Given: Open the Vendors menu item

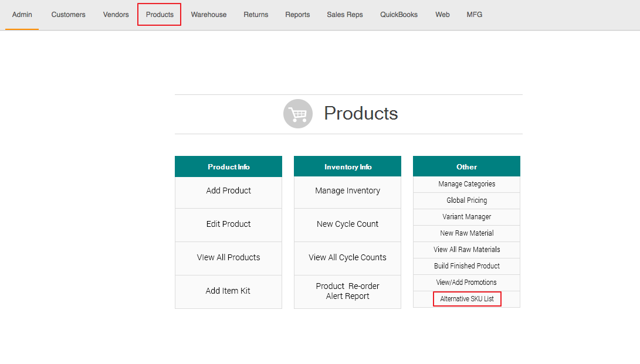Looking at the screenshot, I should (x=116, y=15).
